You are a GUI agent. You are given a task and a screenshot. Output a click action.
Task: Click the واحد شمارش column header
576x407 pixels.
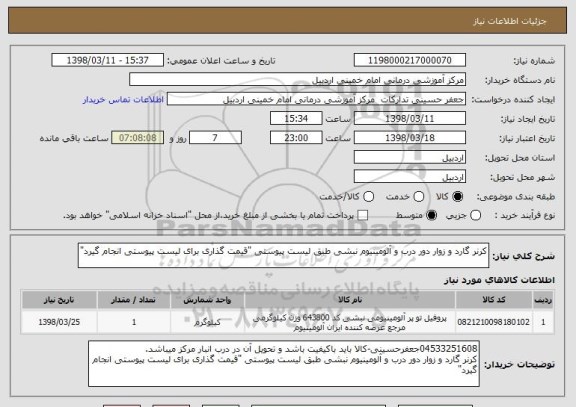pos(207,300)
